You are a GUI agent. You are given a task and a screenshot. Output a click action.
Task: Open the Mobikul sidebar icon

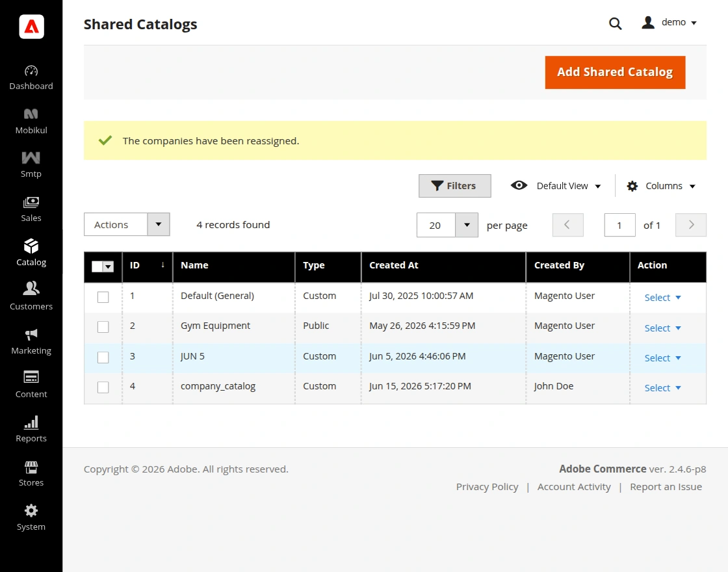tap(31, 114)
